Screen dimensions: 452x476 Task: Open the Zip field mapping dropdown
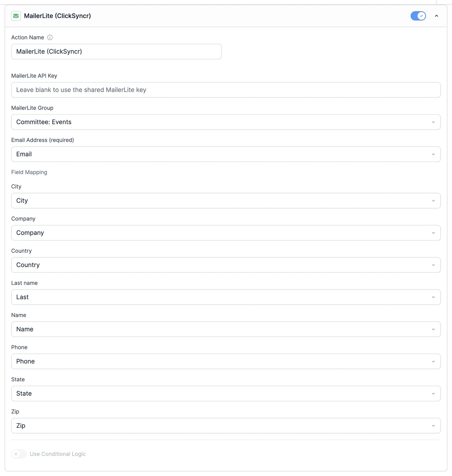[x=226, y=426]
